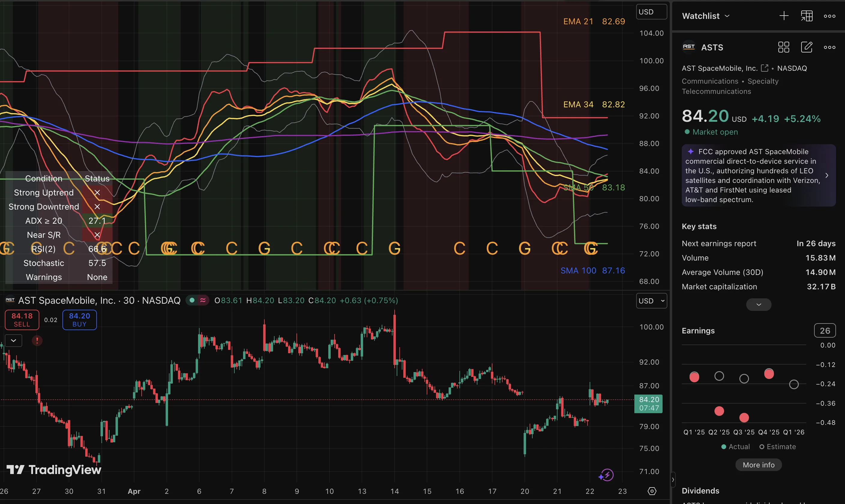Open watchlist more options three-dot menu

[829, 16]
